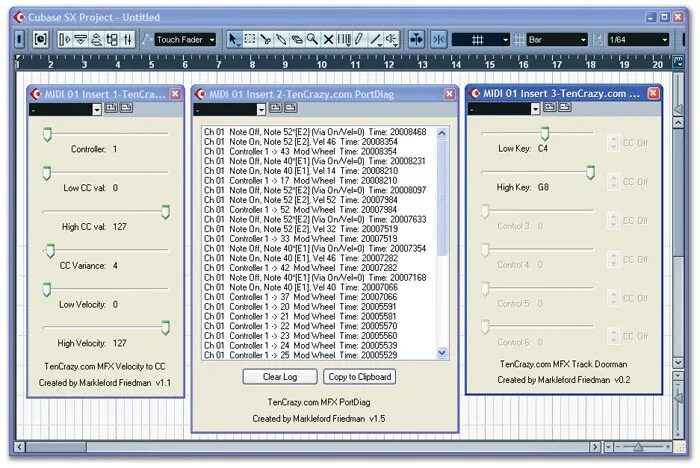Open the Bar grid type dropdown
Viewport: 700px width, 468px height.
pos(557,40)
